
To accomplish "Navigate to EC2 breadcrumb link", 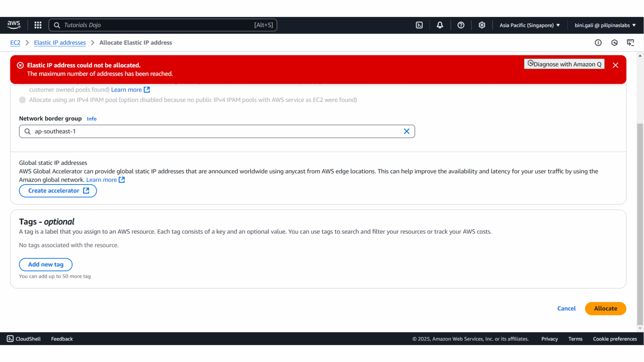I will coord(15,43).
